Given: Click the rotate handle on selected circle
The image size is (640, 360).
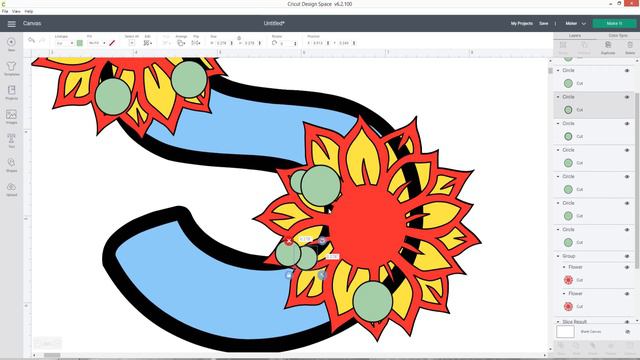Looking at the screenshot, I should (x=322, y=240).
